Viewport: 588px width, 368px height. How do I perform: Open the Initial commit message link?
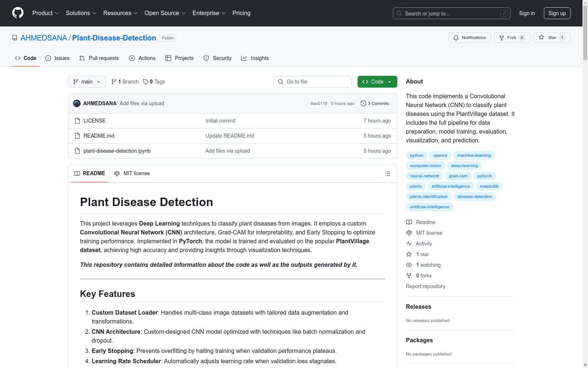point(220,121)
